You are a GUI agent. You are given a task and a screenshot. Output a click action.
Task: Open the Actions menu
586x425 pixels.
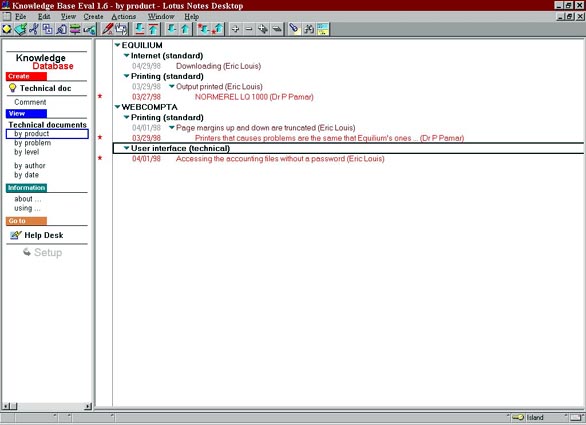124,16
